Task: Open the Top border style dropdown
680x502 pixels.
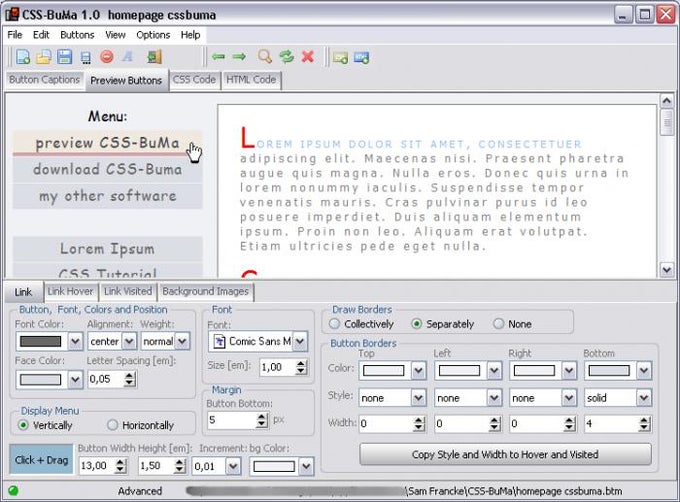Action: [x=418, y=398]
